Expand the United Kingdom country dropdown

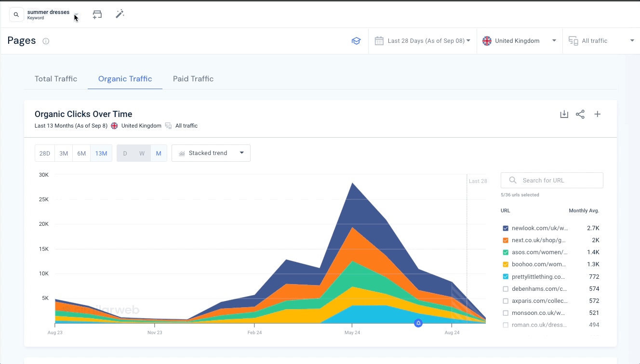point(519,41)
